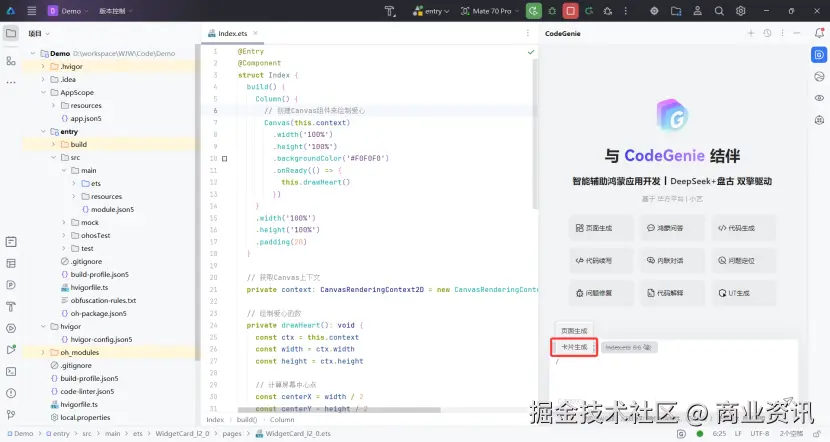Viewport: 830px width, 442px height.
Task: Start a new CodeGenie chat with plus icon
Action: coord(751,33)
